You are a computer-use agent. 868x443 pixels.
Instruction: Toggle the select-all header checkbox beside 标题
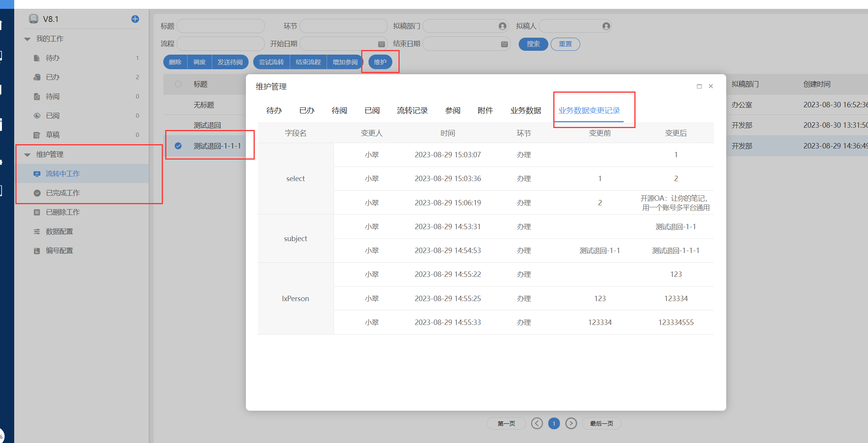click(x=178, y=84)
